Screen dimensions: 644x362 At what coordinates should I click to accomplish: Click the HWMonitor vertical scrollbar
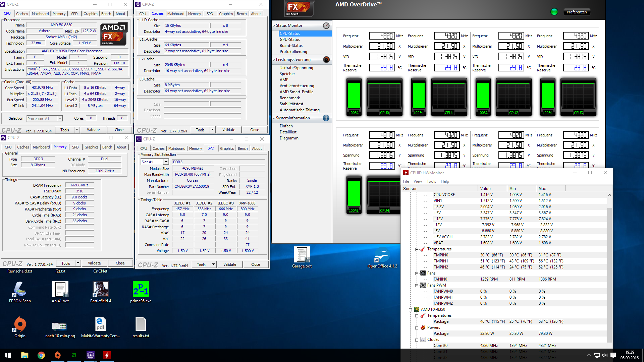(609, 268)
